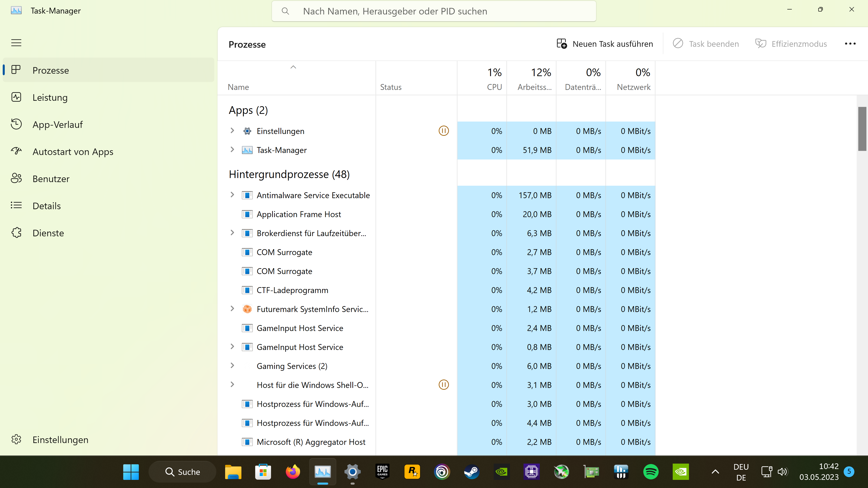Switch to the Details view
The width and height of the screenshot is (868, 488).
tap(47, 205)
